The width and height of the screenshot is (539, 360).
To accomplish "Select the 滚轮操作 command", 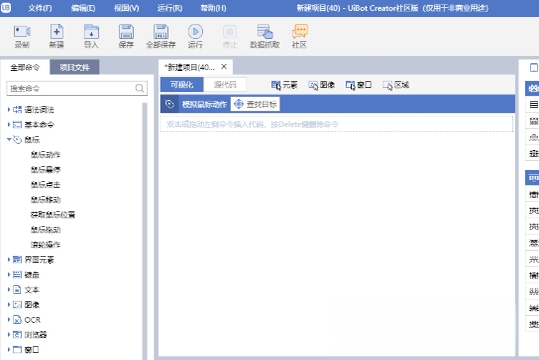I will pyautogui.click(x=45, y=244).
